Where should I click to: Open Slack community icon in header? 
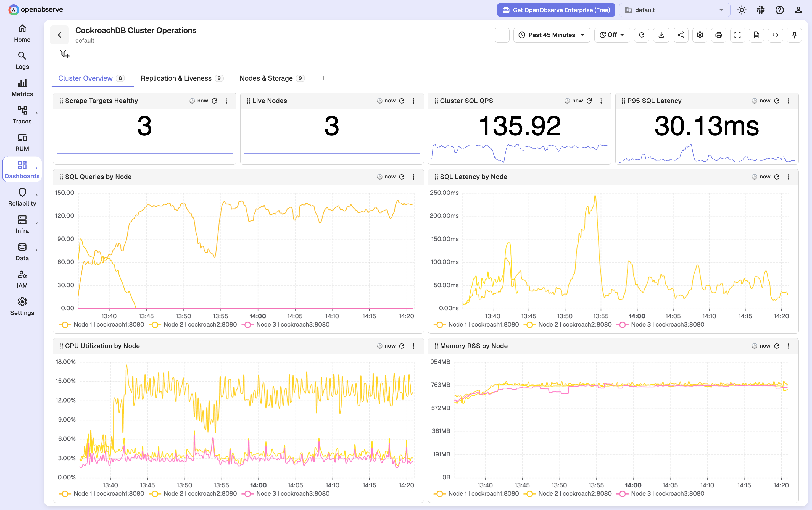pos(760,10)
